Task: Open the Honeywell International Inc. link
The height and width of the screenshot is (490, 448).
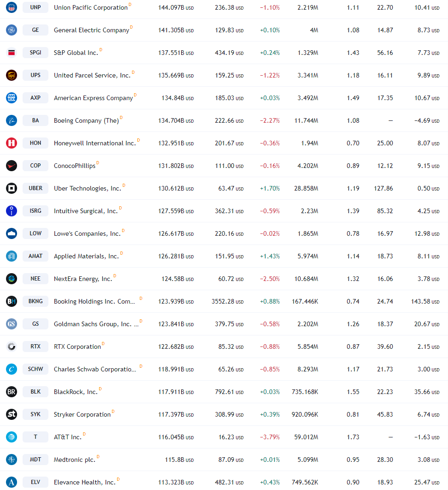Action: pos(95,143)
